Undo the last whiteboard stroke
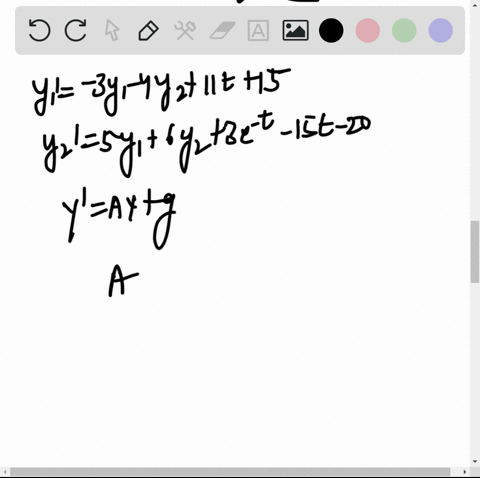The width and height of the screenshot is (480, 478). point(39,30)
